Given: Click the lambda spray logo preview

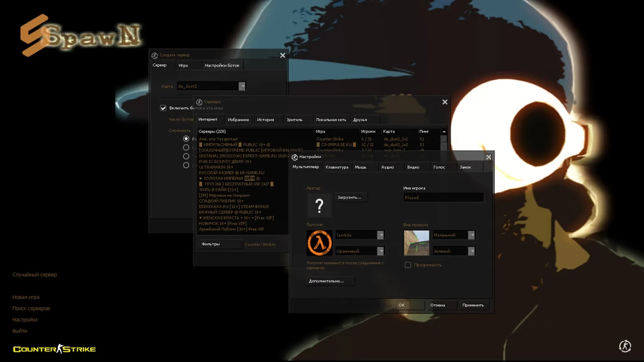Looking at the screenshot, I should [319, 243].
